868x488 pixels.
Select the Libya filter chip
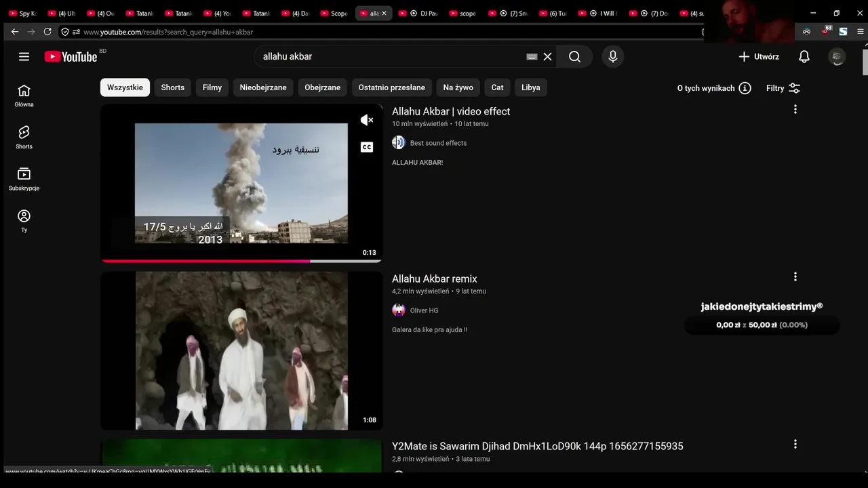531,87
